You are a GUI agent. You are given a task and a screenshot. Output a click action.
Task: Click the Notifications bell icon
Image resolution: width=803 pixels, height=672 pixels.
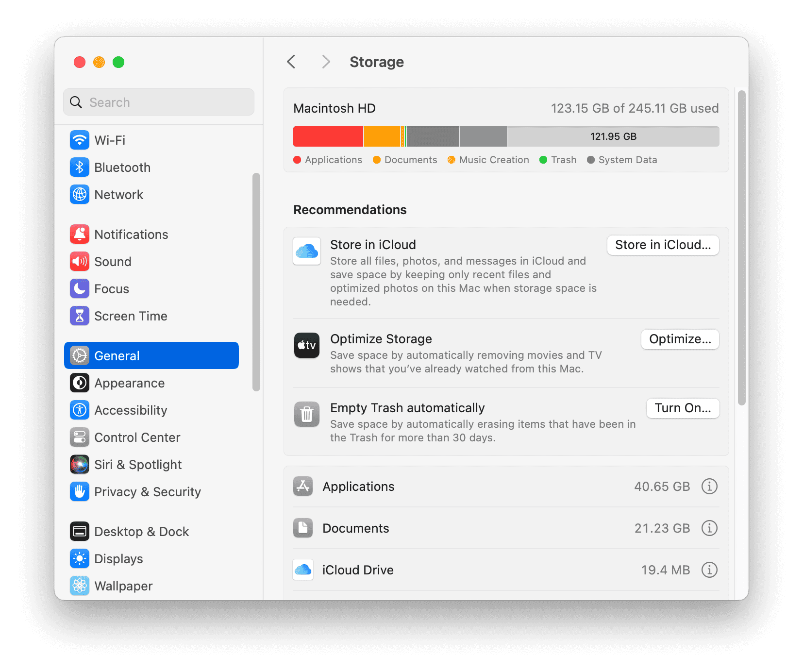tap(80, 235)
